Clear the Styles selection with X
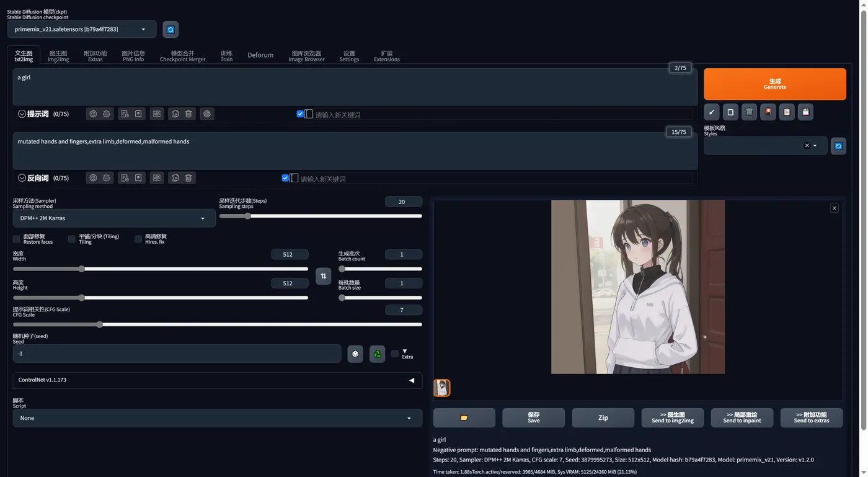Screen dimensions: 868x477 click(807, 146)
